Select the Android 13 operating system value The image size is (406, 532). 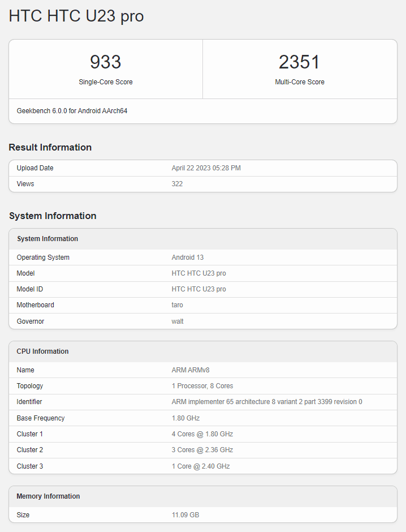187,258
